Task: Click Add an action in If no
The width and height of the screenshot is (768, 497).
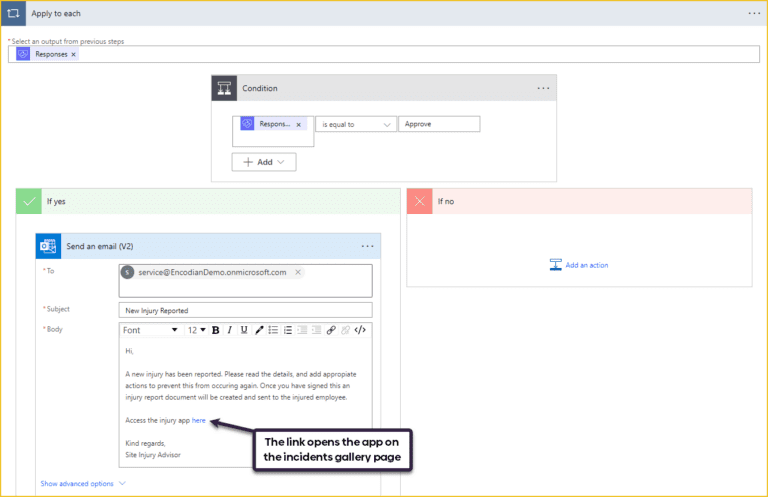Action: point(579,265)
